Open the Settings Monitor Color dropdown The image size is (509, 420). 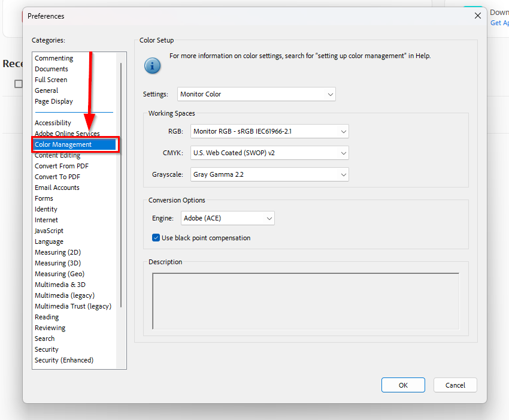point(256,94)
